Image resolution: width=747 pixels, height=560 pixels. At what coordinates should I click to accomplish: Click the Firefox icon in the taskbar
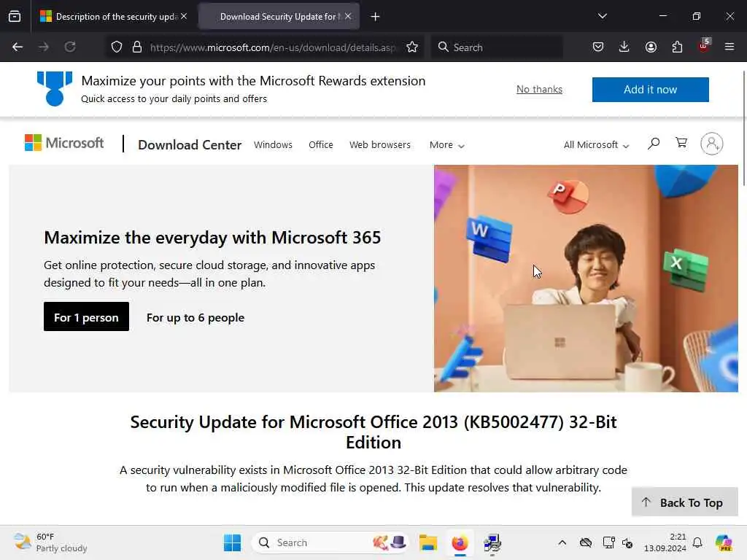tap(460, 542)
